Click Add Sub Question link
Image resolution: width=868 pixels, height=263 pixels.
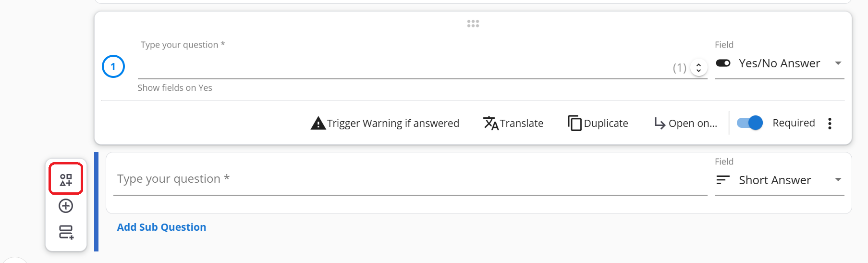pos(161,227)
